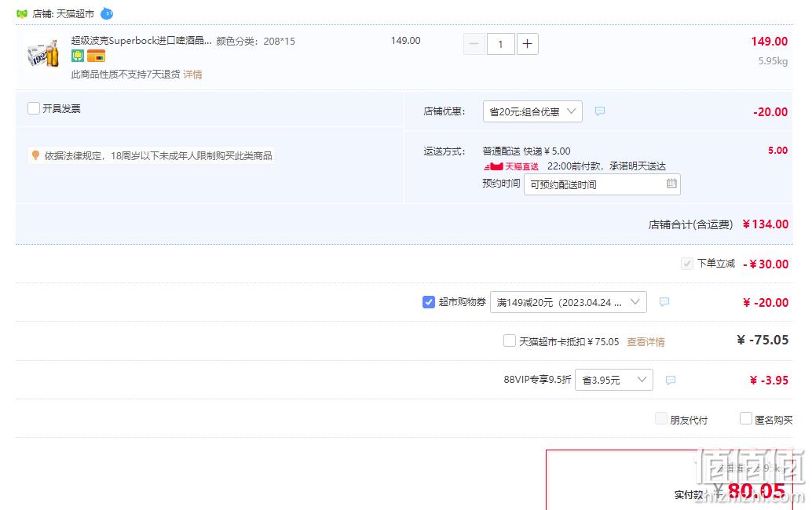
Task: Click the 天猫直送 delivery badge
Action: click(x=511, y=166)
